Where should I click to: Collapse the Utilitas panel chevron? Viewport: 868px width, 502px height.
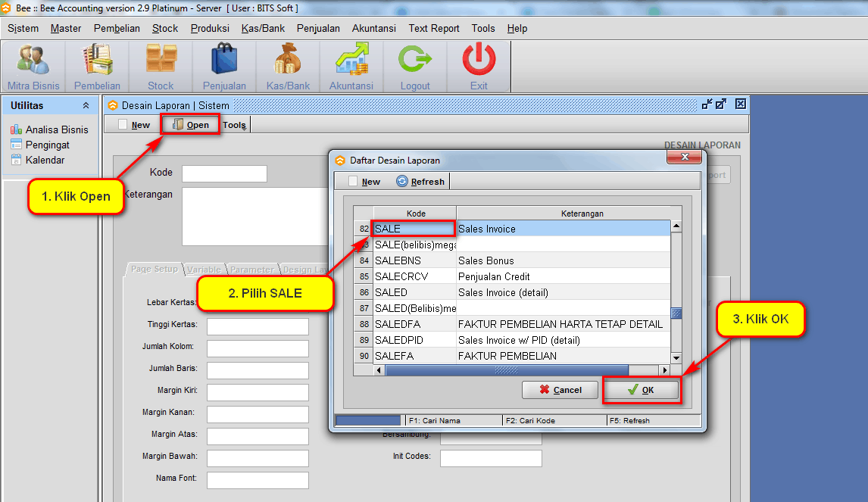[86, 106]
